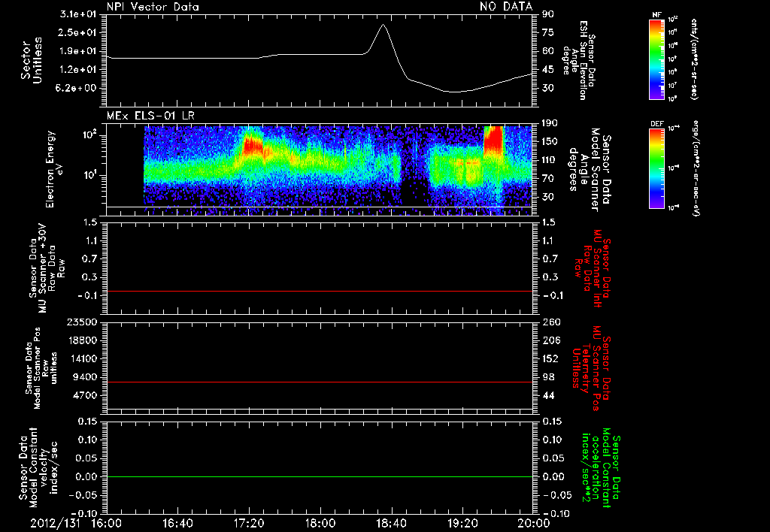
Task: Click the '1.9e+01' sector axis value
Action: (x=78, y=51)
